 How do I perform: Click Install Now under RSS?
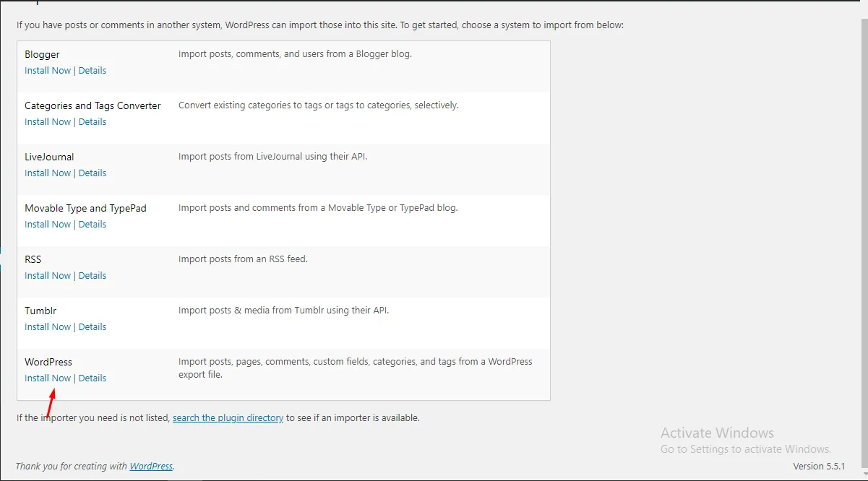(x=48, y=276)
